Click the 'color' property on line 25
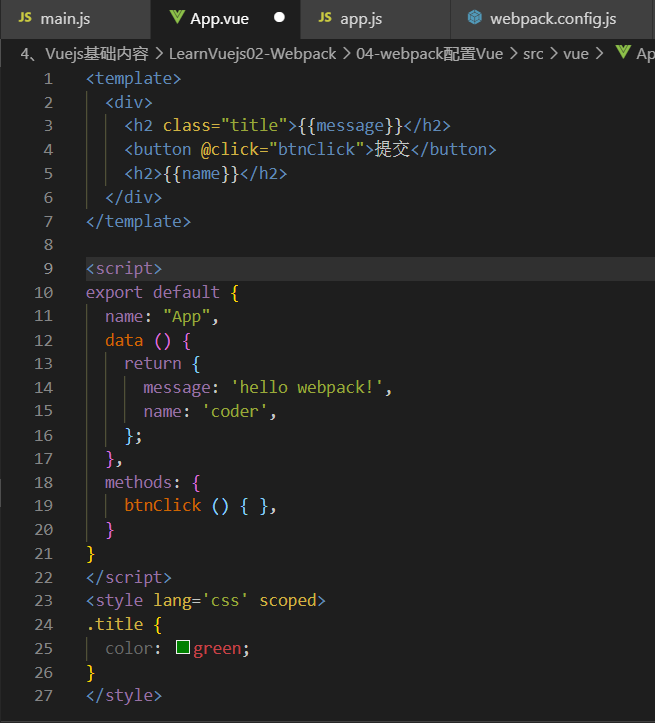 click(129, 649)
